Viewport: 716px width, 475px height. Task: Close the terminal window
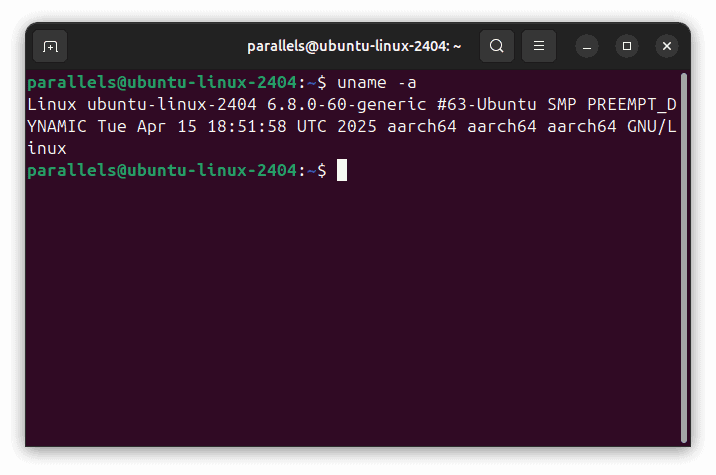pyautogui.click(x=666, y=46)
